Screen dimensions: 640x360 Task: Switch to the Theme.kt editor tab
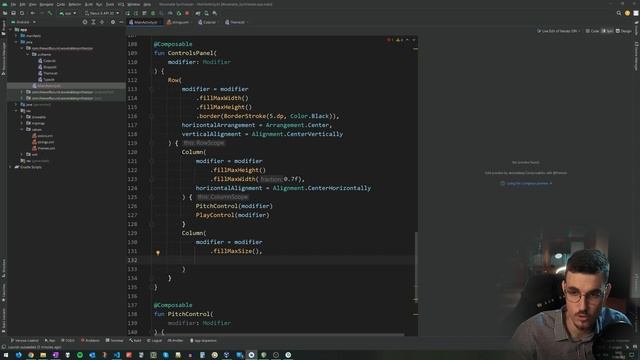click(x=235, y=22)
